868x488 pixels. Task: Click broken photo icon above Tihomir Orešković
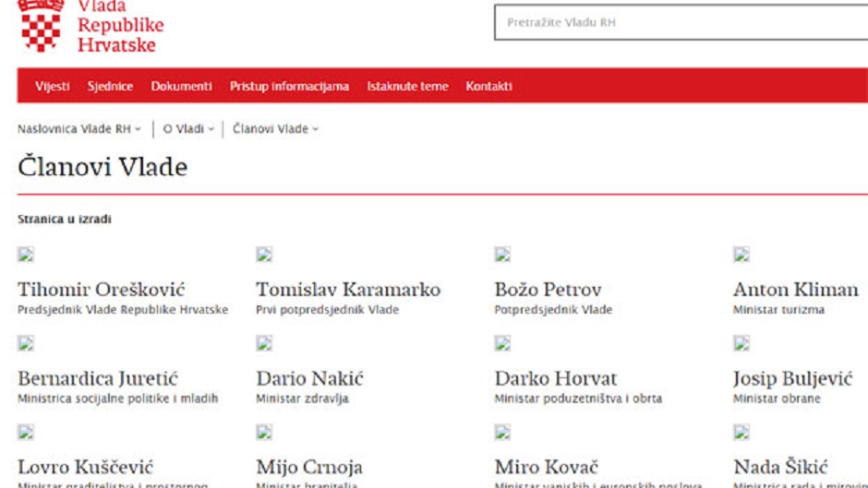point(26,255)
